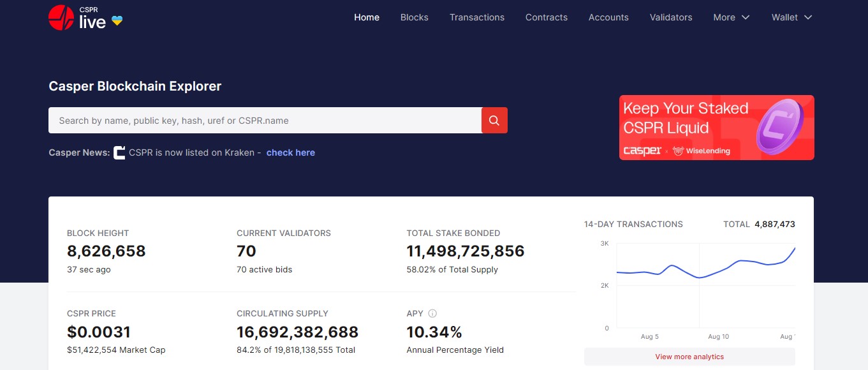The height and width of the screenshot is (370, 868).
Task: Click the red search magnifier button
Action: click(x=494, y=121)
